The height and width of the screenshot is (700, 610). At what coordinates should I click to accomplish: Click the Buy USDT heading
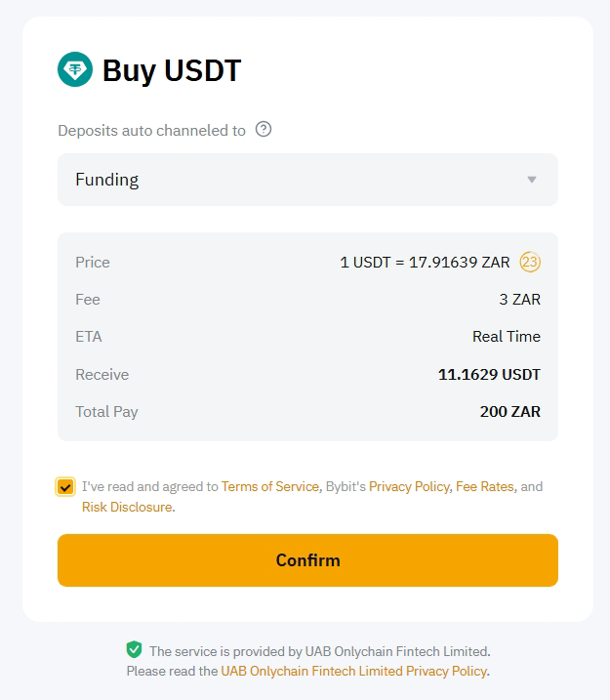pyautogui.click(x=172, y=70)
